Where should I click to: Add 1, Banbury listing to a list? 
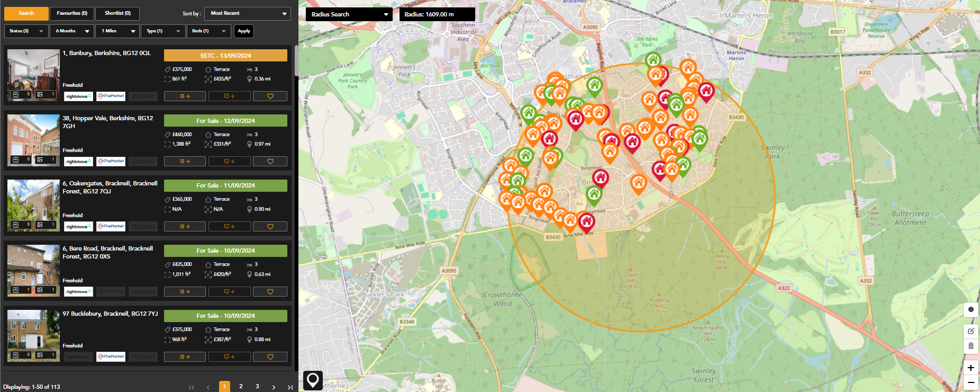point(185,96)
